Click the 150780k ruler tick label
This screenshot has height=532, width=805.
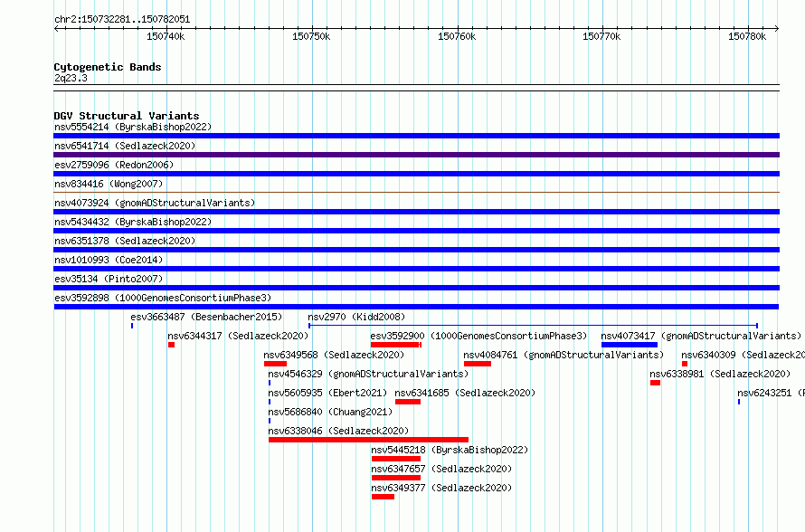pos(747,36)
